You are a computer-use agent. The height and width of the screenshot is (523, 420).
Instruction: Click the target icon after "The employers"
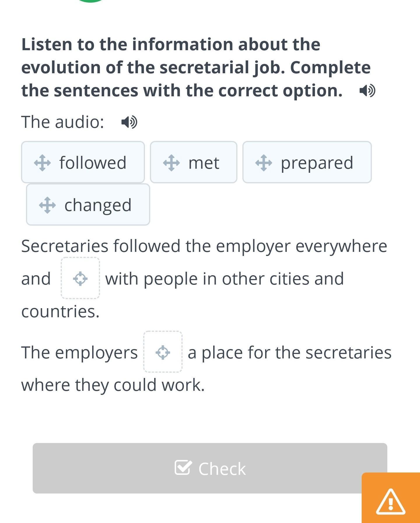pyautogui.click(x=163, y=352)
